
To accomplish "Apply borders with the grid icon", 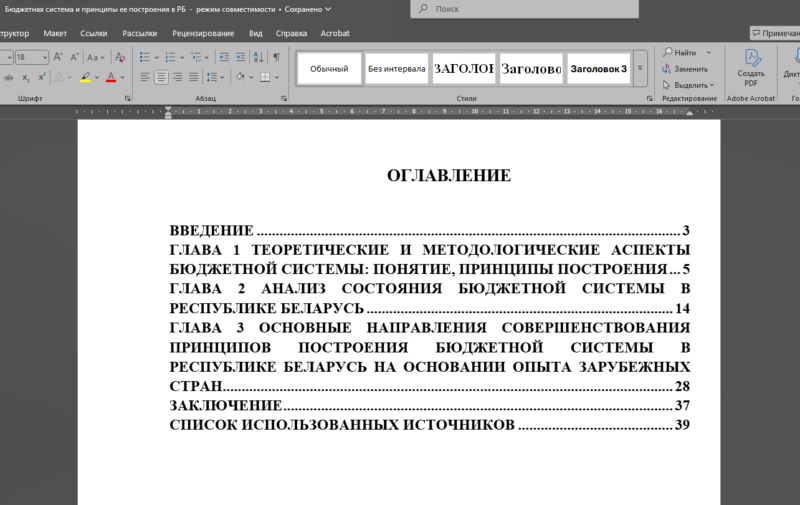I will 265,78.
